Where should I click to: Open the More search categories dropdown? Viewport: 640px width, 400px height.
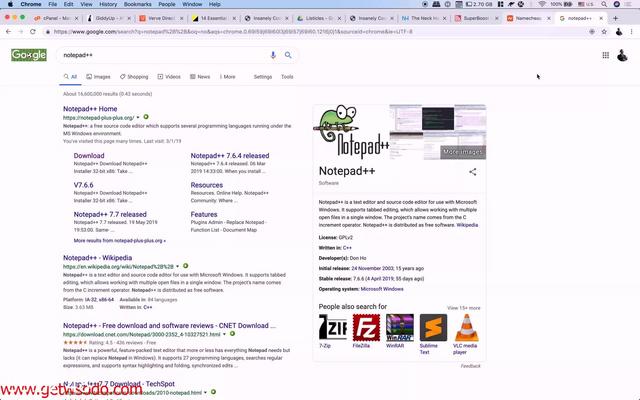pos(228,77)
